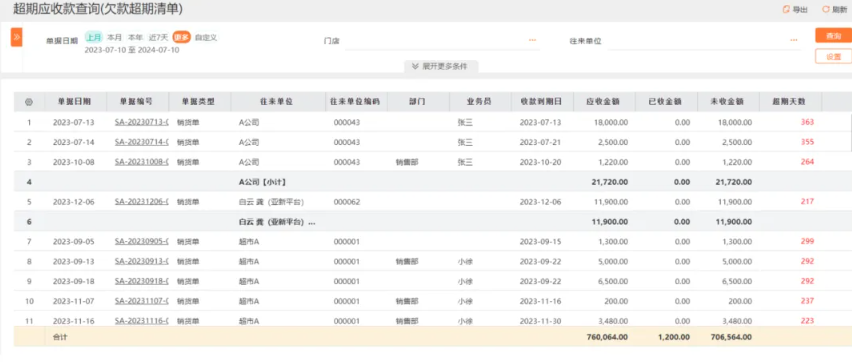Select the 自定义 date range option

(x=206, y=38)
